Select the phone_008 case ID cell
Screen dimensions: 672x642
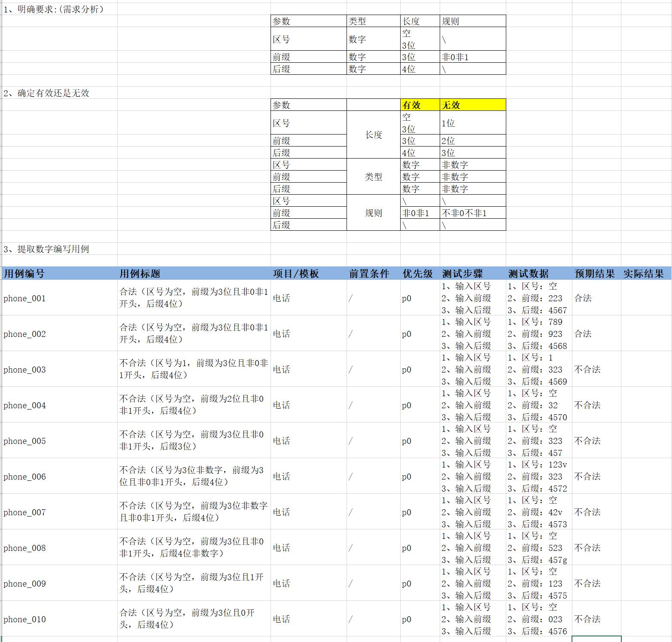[59, 547]
